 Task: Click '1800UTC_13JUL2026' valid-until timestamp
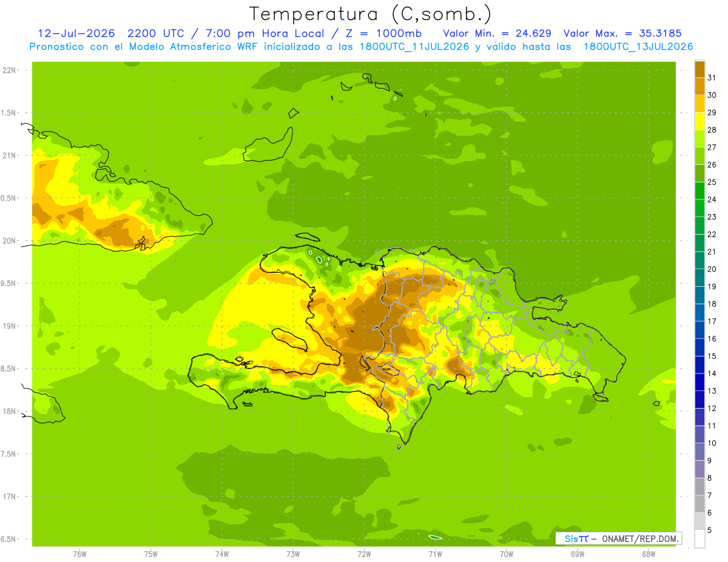pyautogui.click(x=638, y=47)
